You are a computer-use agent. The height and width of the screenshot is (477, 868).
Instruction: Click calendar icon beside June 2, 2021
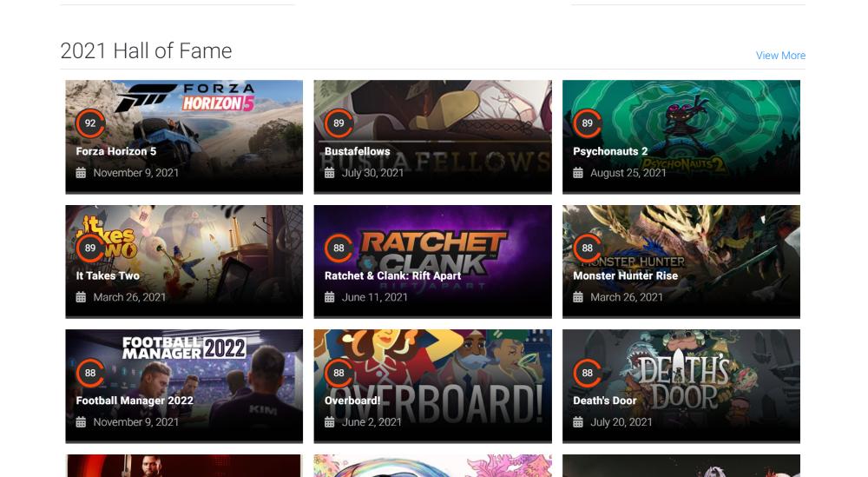pos(329,422)
